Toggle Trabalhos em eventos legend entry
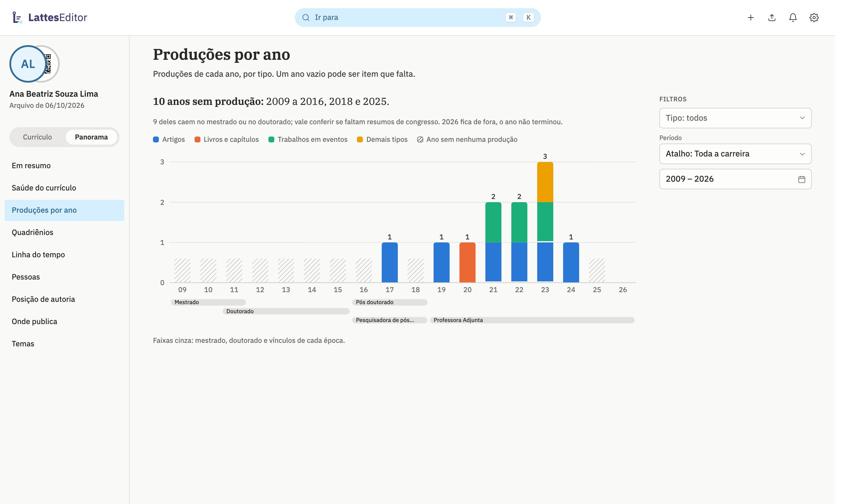844x504 pixels. point(308,139)
